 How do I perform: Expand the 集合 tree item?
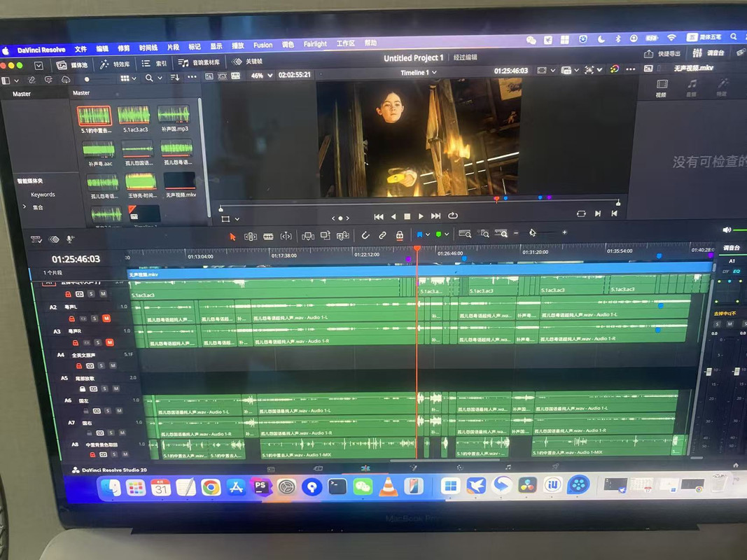tap(25, 206)
